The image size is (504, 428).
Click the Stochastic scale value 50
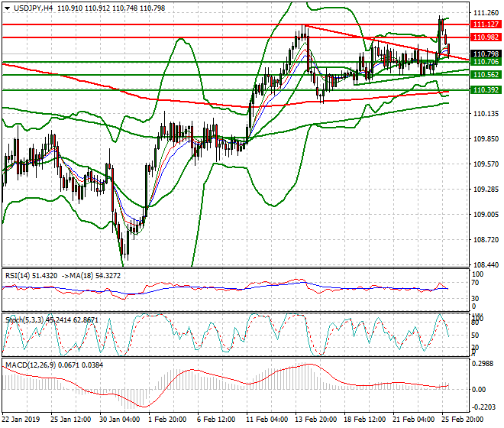click(x=475, y=336)
